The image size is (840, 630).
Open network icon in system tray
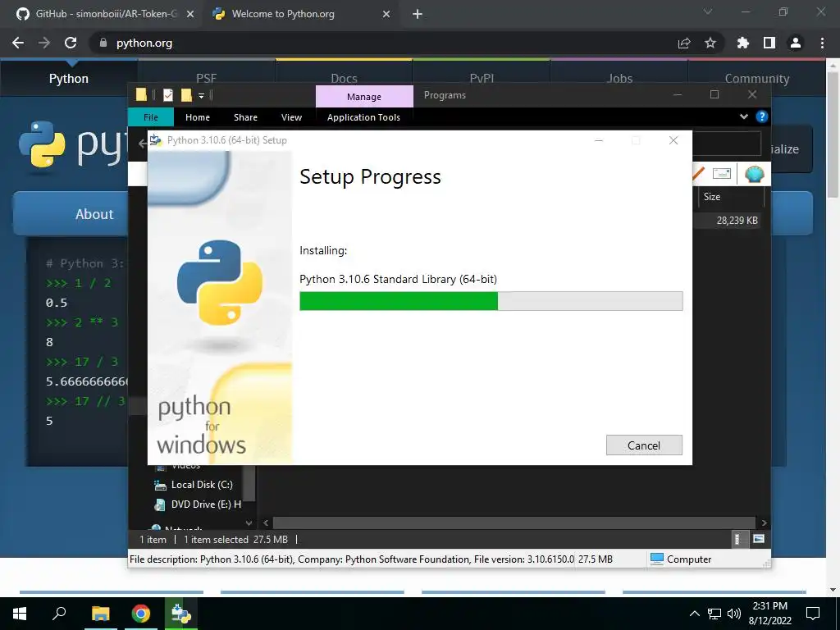tap(714, 614)
